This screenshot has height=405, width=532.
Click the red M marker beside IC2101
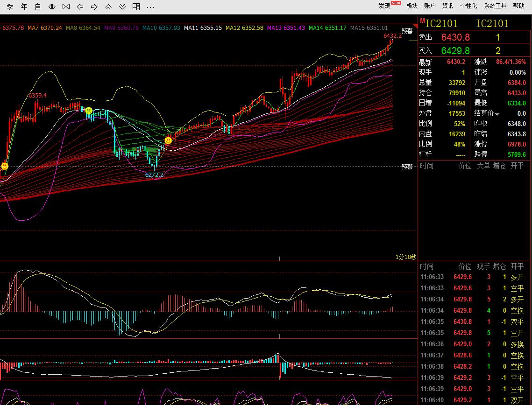tap(422, 21)
